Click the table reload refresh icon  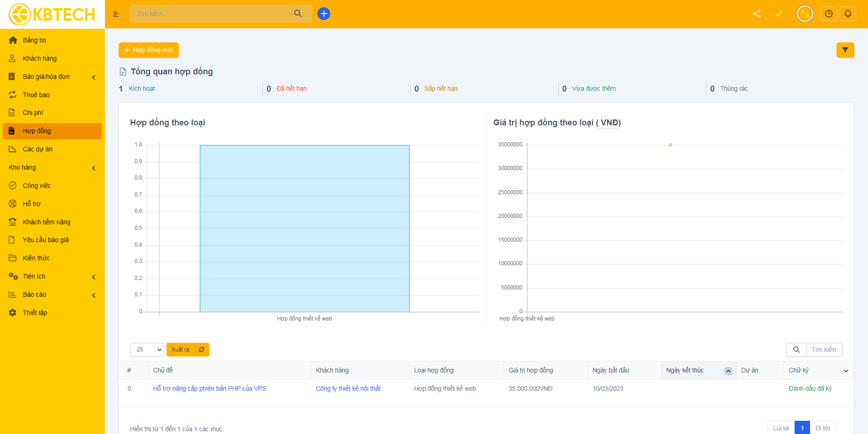pos(202,350)
